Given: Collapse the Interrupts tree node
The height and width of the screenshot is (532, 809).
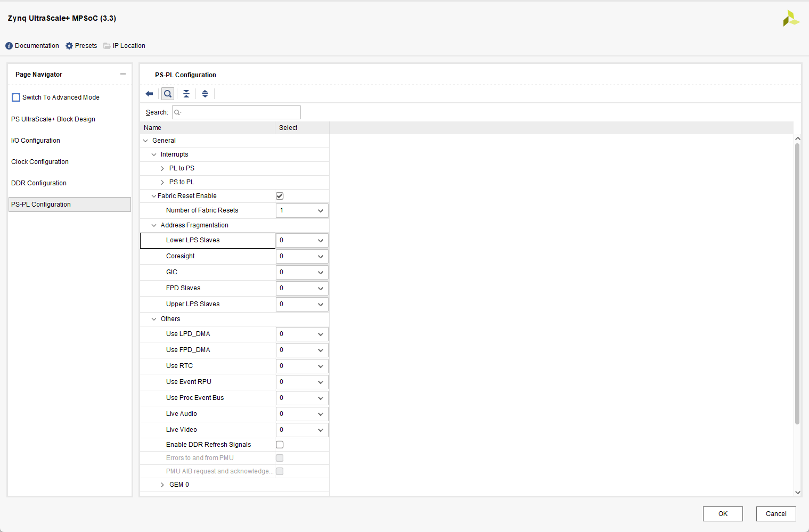Looking at the screenshot, I should click(x=154, y=154).
